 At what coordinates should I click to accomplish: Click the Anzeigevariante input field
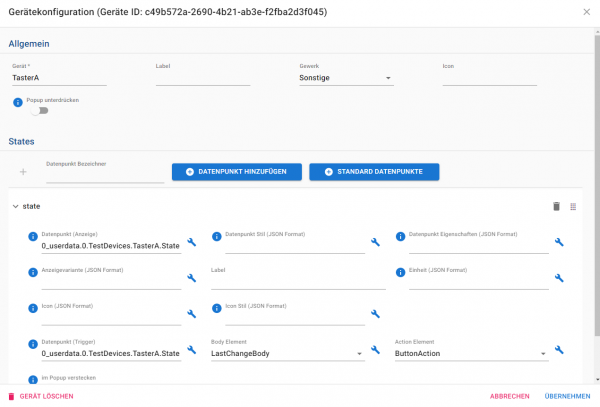pyautogui.click(x=111, y=282)
